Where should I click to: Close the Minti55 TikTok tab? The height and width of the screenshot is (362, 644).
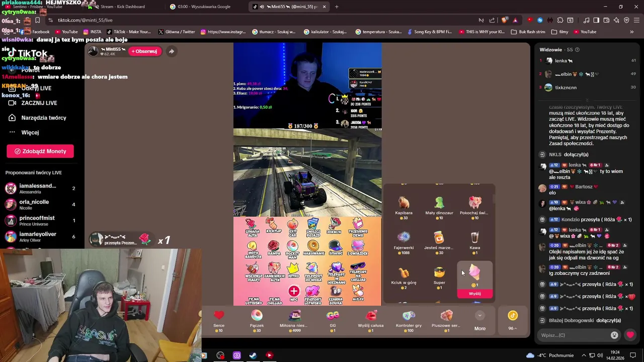point(324,7)
